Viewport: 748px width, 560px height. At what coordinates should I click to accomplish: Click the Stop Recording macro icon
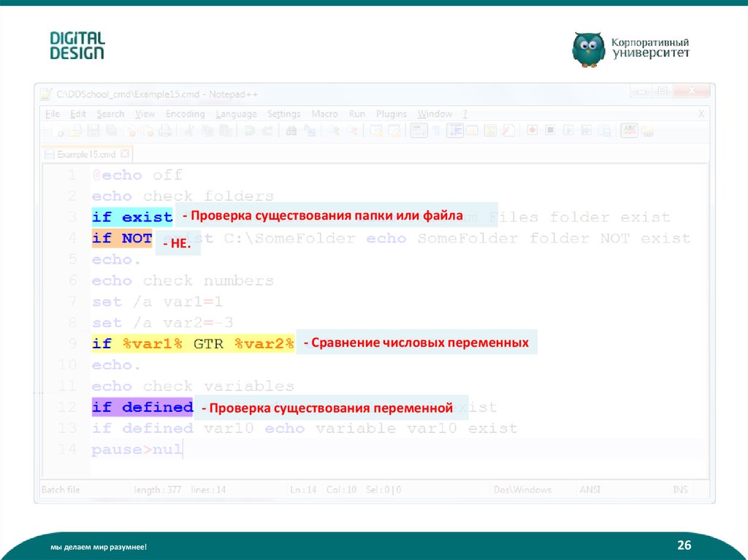[550, 130]
